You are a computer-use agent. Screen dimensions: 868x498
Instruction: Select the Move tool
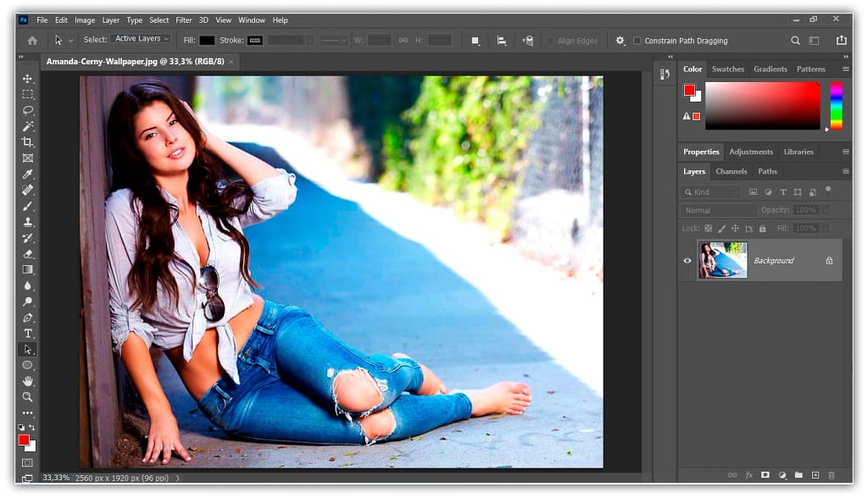pyautogui.click(x=28, y=79)
